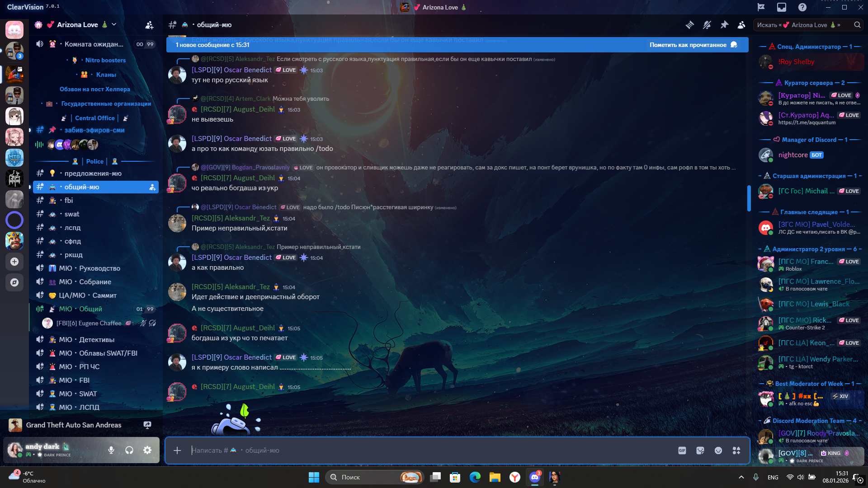The width and height of the screenshot is (868, 488).
Task: Expand Arizona Love server dropdown menu
Action: tap(114, 24)
